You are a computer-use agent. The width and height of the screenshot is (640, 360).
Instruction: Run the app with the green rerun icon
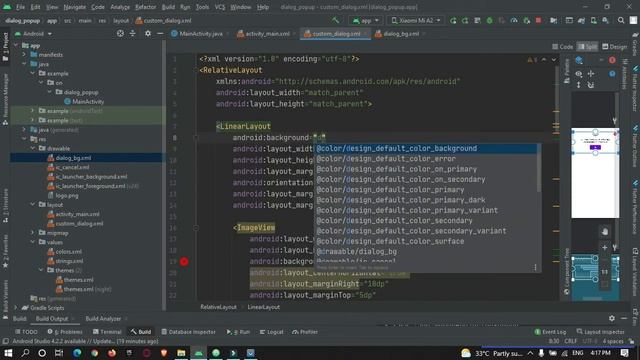pyautogui.click(x=453, y=20)
